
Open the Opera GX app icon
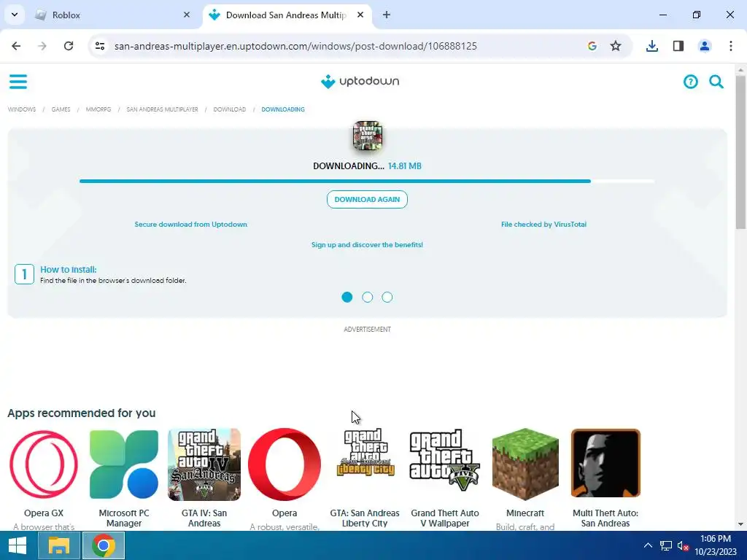click(x=44, y=464)
